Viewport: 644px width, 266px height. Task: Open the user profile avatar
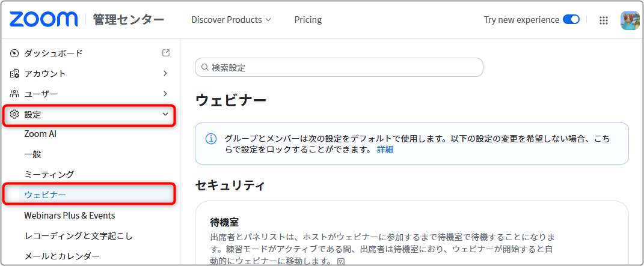[x=630, y=20]
